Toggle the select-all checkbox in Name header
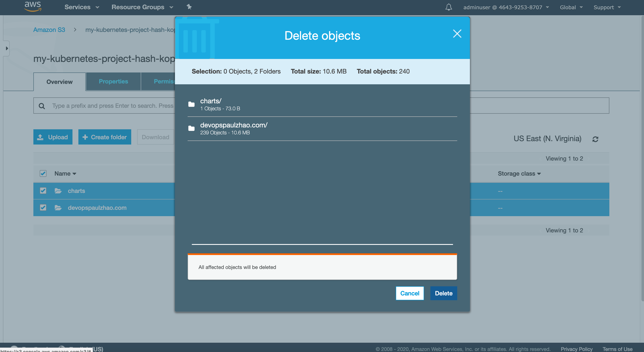Viewport: 644px width, 352px height. click(43, 173)
